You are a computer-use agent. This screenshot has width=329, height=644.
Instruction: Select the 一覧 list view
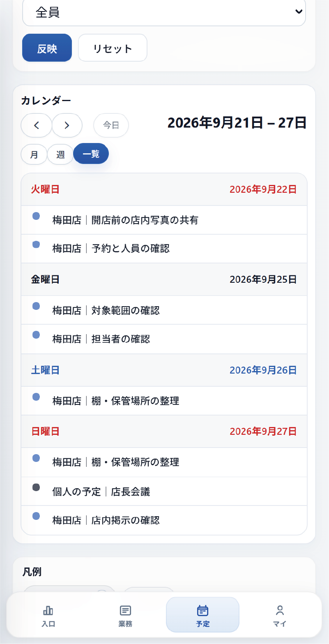pyautogui.click(x=91, y=155)
